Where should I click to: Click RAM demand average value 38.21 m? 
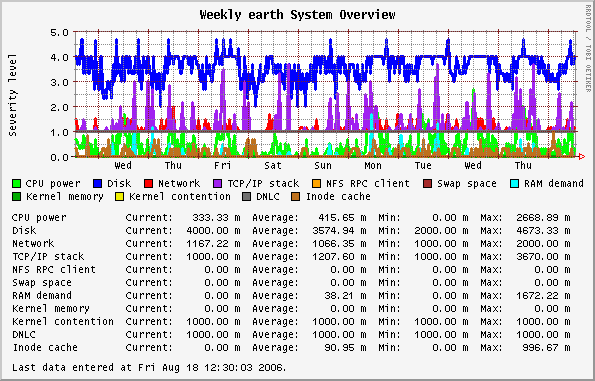coord(345,295)
